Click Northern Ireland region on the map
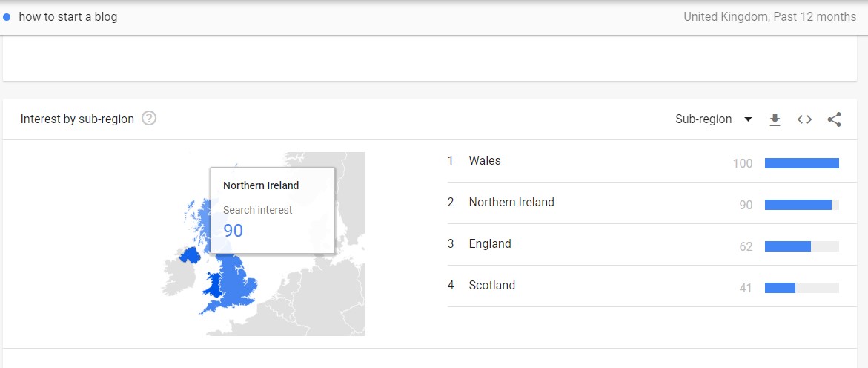The width and height of the screenshot is (868, 368). point(190,256)
